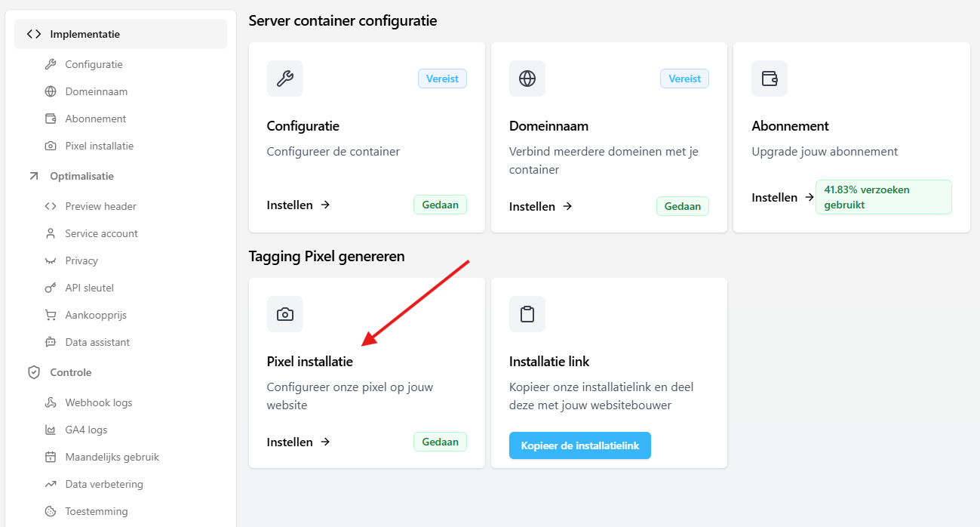Toggle the Controle sidebar section
Viewport: 980px width, 527px height.
(70, 372)
